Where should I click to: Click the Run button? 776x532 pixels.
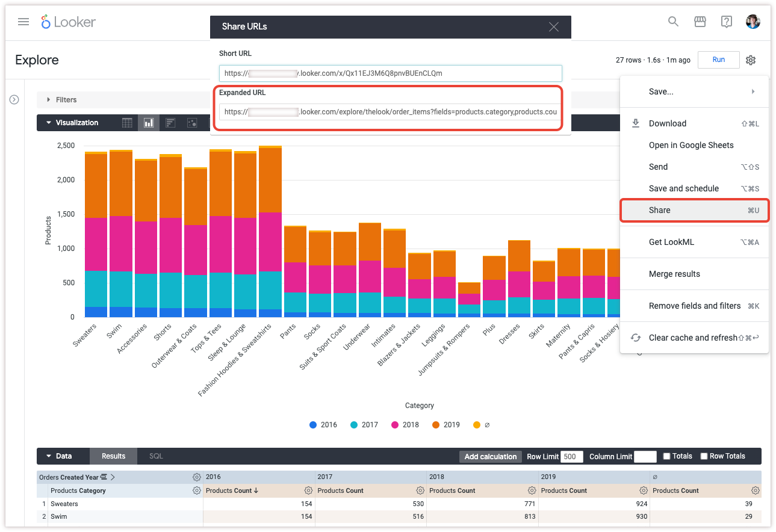click(x=718, y=60)
